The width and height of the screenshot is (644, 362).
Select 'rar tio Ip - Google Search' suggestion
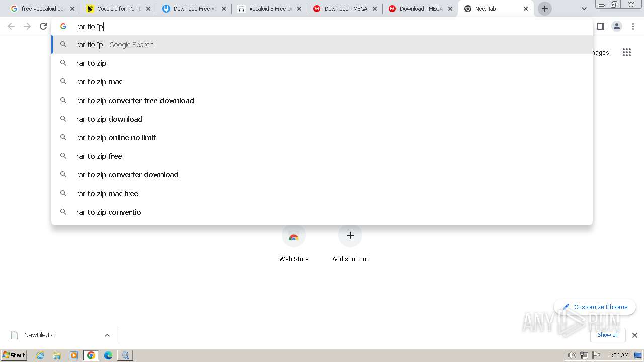coord(322,45)
